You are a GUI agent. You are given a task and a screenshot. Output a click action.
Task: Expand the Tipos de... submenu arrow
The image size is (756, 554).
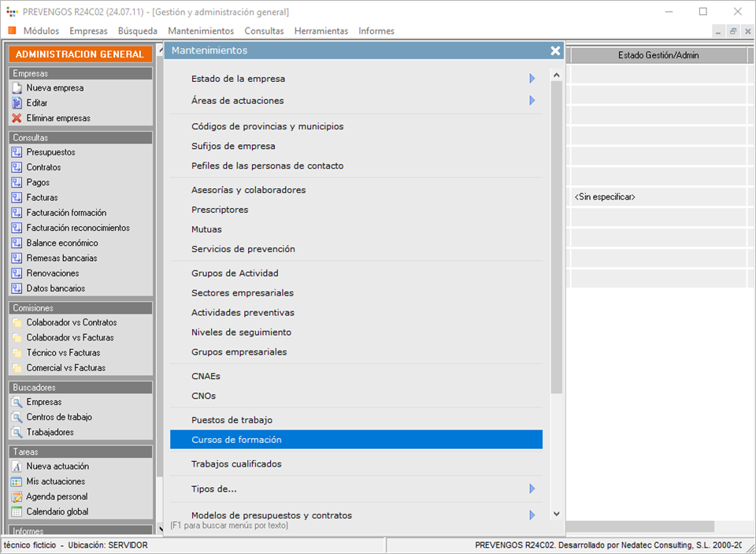(532, 489)
